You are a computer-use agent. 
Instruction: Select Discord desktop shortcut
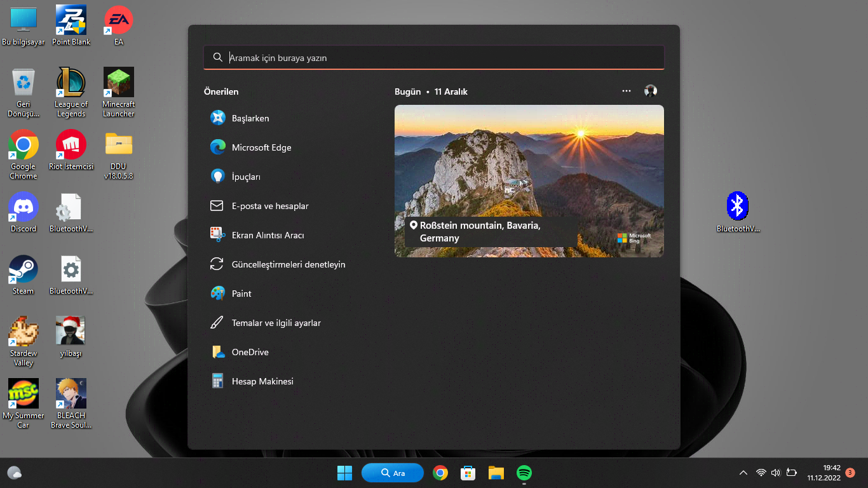24,213
